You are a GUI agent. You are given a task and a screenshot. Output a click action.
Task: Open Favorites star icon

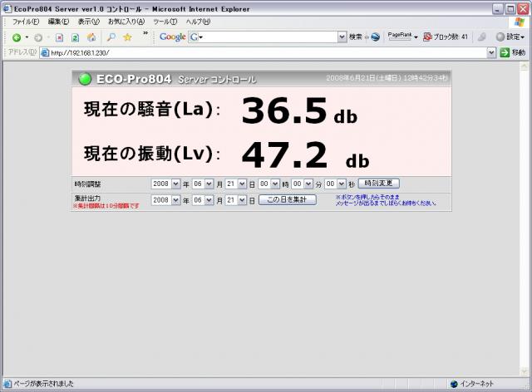[x=127, y=37]
